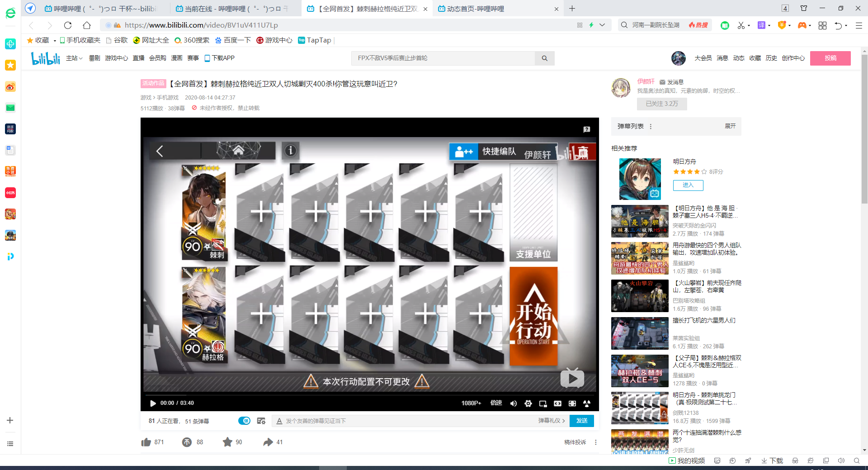Open danmaku display settings icon
Image resolution: width=868 pixels, height=470 pixels.
coord(261,421)
